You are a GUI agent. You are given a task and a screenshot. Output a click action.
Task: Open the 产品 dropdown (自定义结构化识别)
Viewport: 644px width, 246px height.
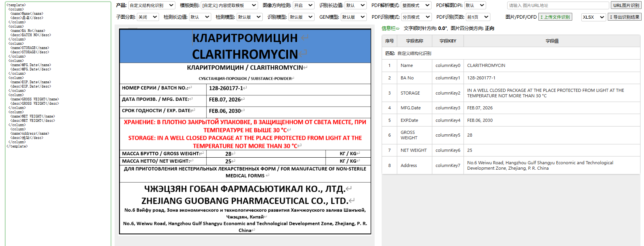coord(152,5)
